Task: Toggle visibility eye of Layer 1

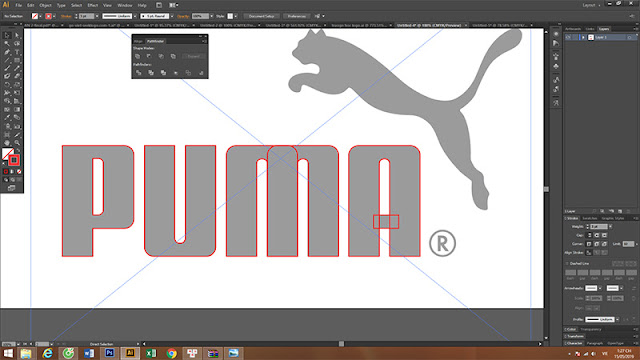Action: point(568,37)
